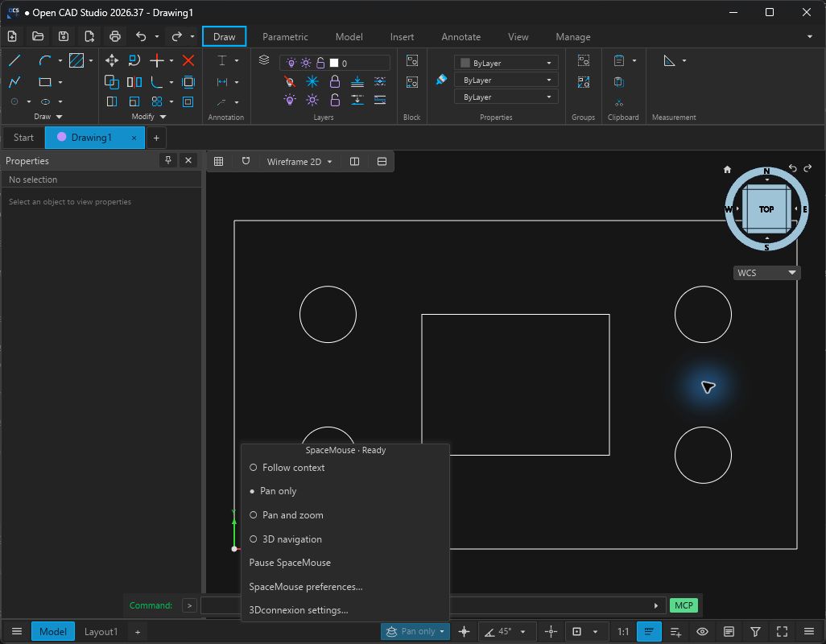826x644 pixels.
Task: Select the Line drawing tool
Action: click(14, 60)
